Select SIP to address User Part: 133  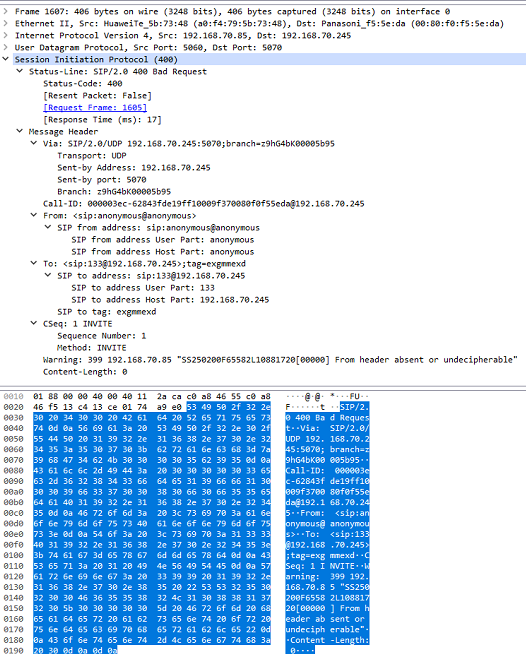click(x=143, y=288)
